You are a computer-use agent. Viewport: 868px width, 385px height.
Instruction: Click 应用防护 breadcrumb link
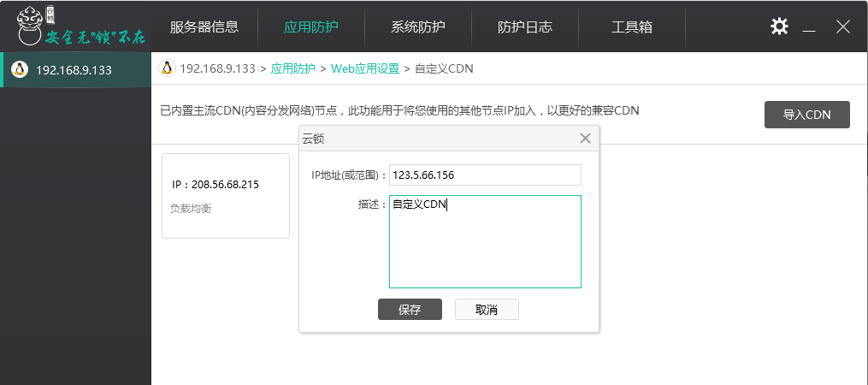point(292,68)
